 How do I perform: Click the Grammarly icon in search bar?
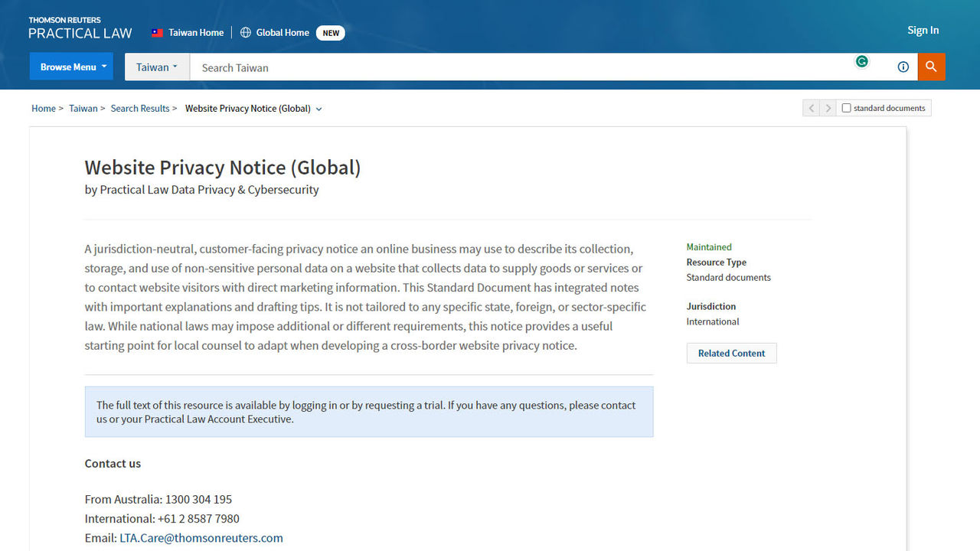[x=862, y=62]
